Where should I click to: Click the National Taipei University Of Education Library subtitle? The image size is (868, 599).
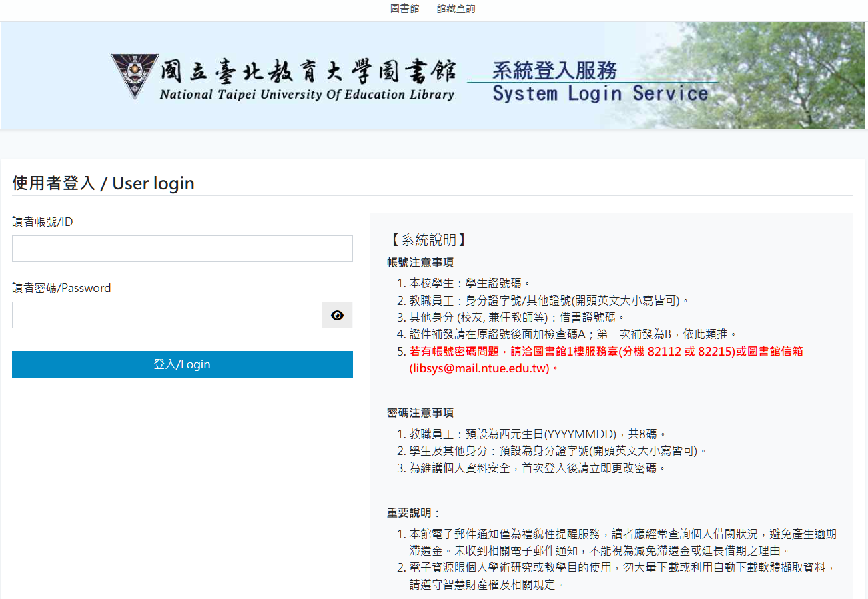(x=307, y=95)
